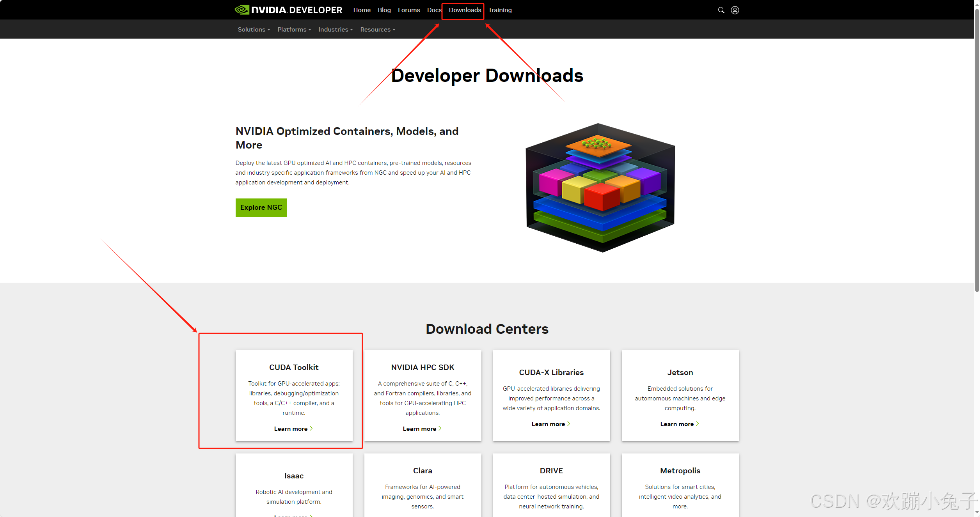
Task: Click the Explore NGC button
Action: click(x=261, y=207)
